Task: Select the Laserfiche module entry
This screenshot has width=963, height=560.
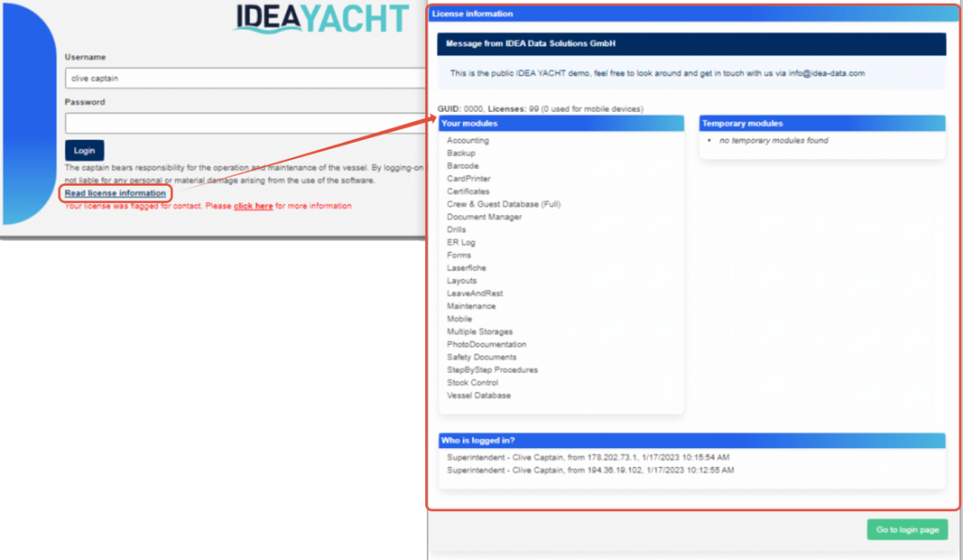Action: (x=466, y=268)
